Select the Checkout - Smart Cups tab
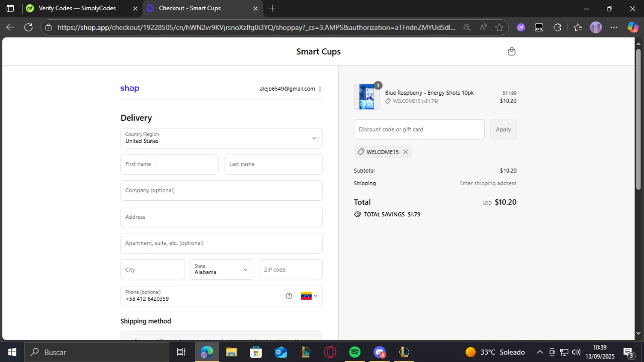This screenshot has height=362, width=644. (190, 8)
